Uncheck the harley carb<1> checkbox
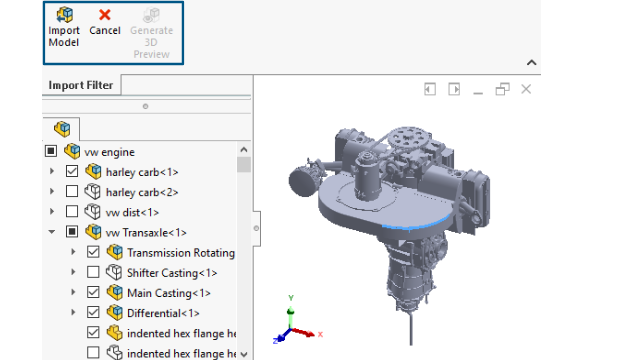Image resolution: width=640 pixels, height=360 pixels. click(x=72, y=171)
